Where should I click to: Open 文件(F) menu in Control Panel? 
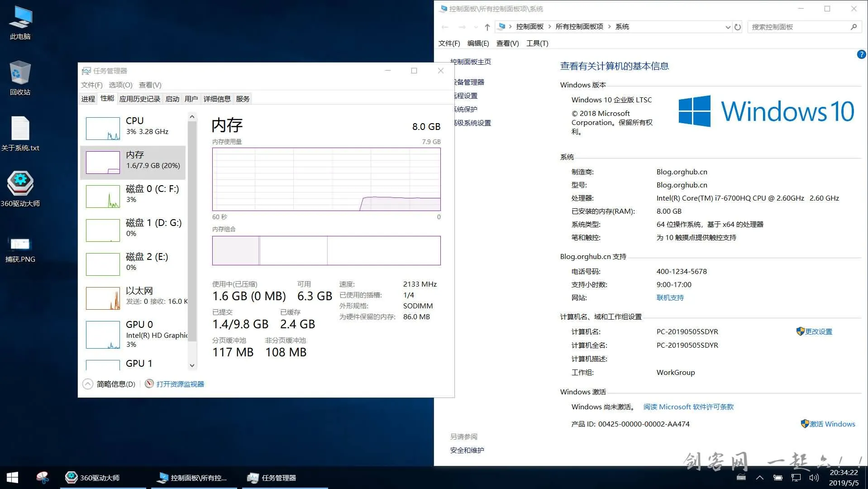tap(449, 43)
